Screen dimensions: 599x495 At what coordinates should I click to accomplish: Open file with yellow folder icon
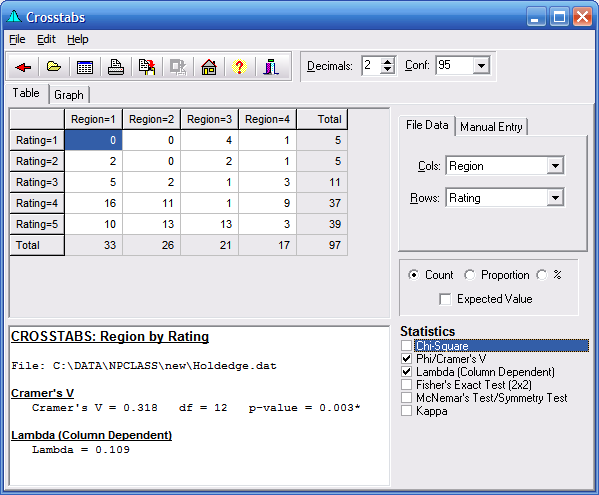click(54, 67)
